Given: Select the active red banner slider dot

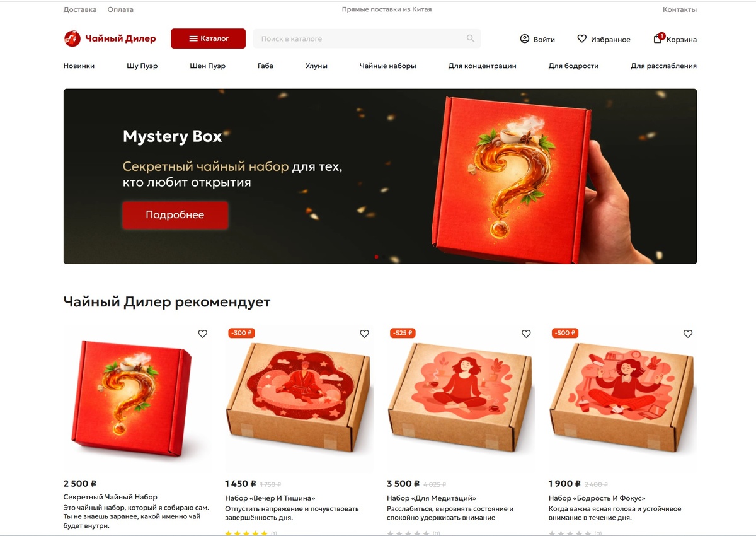Looking at the screenshot, I should 377,257.
